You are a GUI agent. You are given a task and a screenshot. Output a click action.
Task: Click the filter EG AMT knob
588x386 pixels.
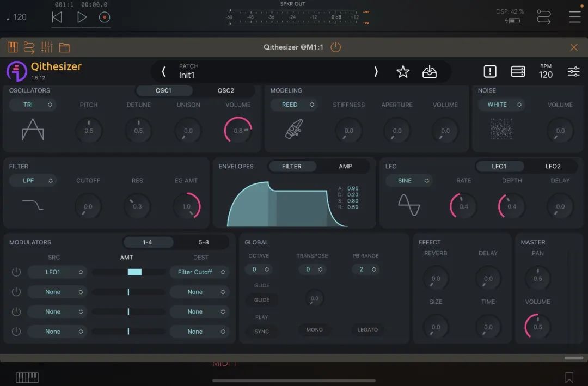[x=186, y=206]
